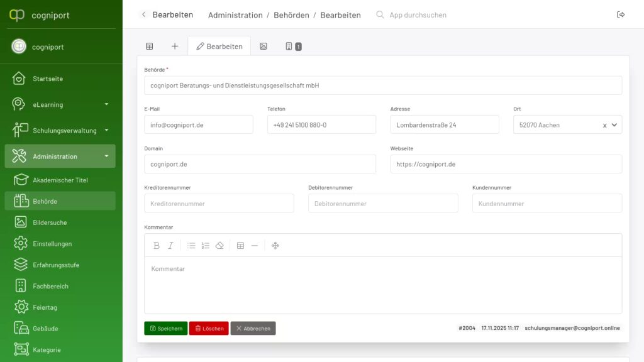
Task: Click the fullscreen arrows icon in editor
Action: coord(275,246)
